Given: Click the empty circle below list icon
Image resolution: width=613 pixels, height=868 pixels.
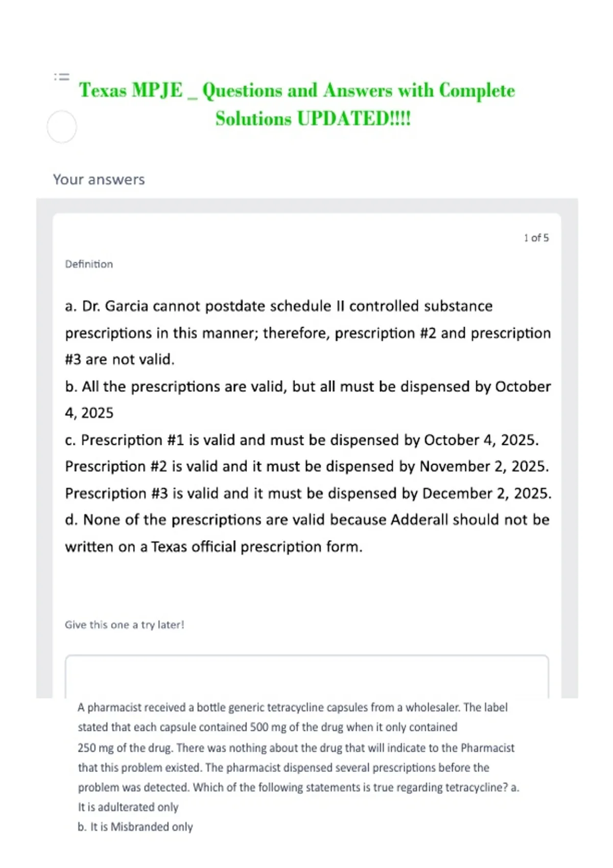Looking at the screenshot, I should point(62,127).
